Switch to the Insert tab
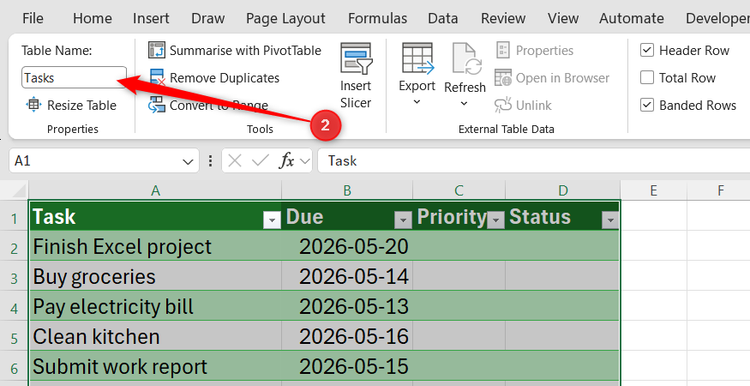Screen dimensions: 750x386 (x=151, y=18)
